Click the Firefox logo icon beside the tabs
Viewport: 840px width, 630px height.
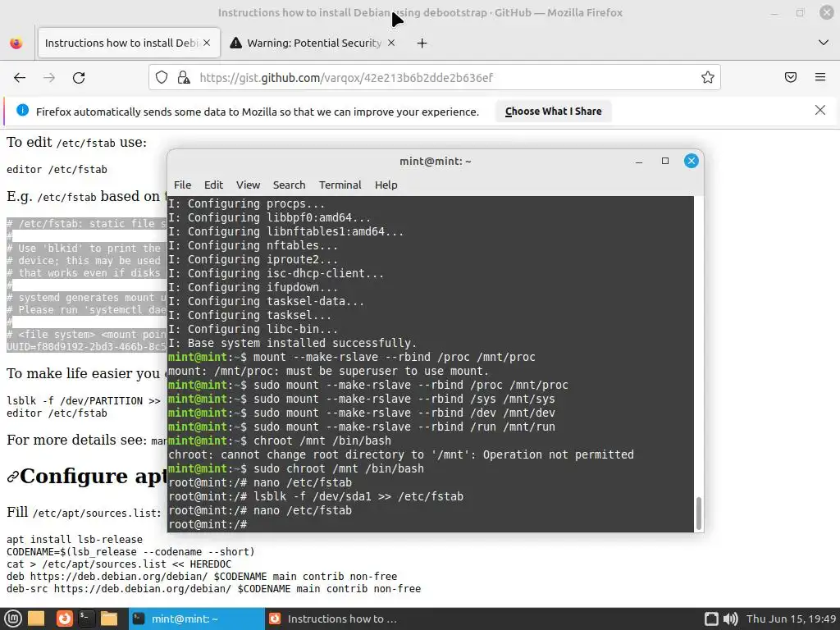coord(16,43)
